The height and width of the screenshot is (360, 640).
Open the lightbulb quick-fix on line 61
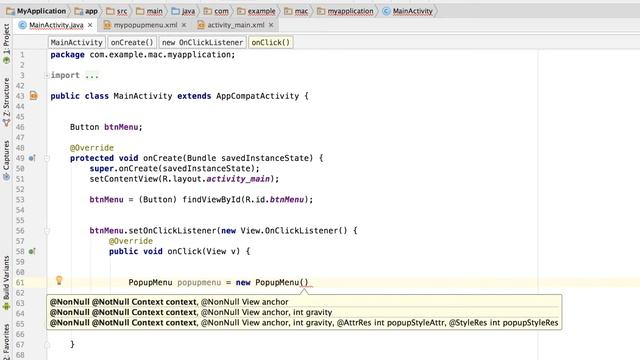(x=59, y=280)
